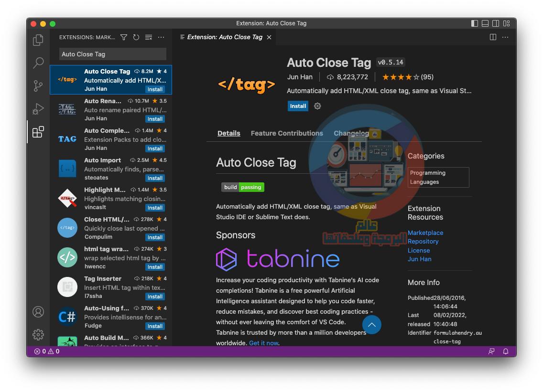Install the Auto-Using extension by Fudge
The width and height of the screenshot is (543, 392).
pyautogui.click(x=155, y=326)
